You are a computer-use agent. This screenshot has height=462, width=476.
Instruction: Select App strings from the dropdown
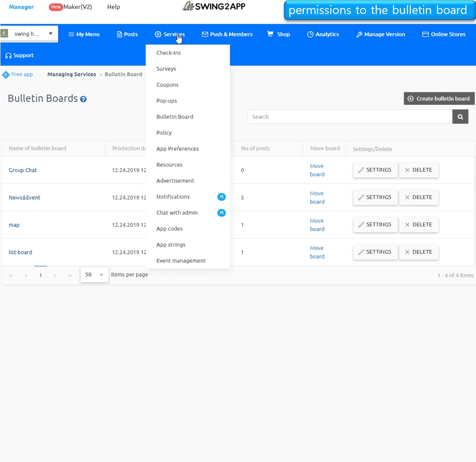[188, 245]
